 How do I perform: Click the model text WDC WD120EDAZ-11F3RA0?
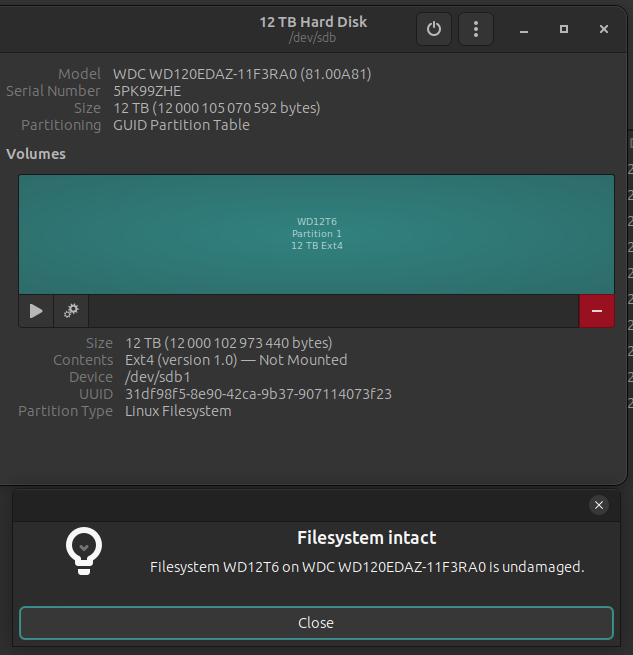point(242,74)
